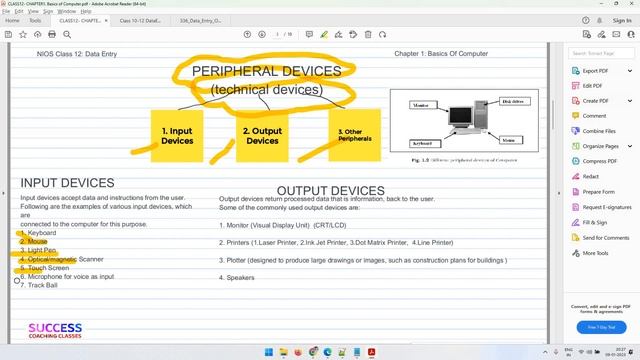The image size is (640, 360).
Task: Click the current page number field
Action: point(278,35)
